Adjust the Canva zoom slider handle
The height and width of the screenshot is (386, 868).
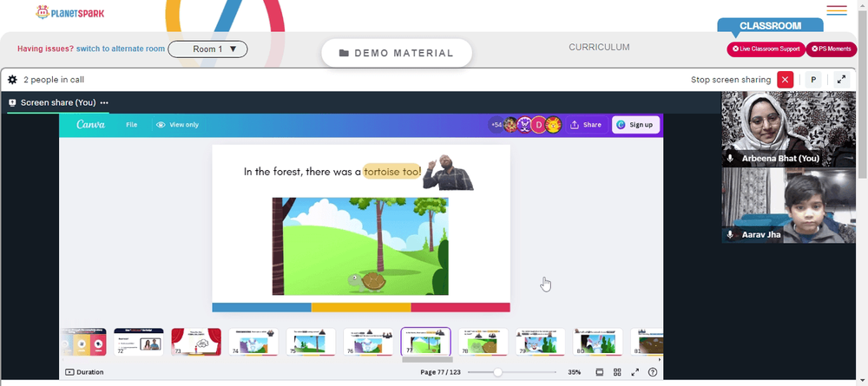497,372
